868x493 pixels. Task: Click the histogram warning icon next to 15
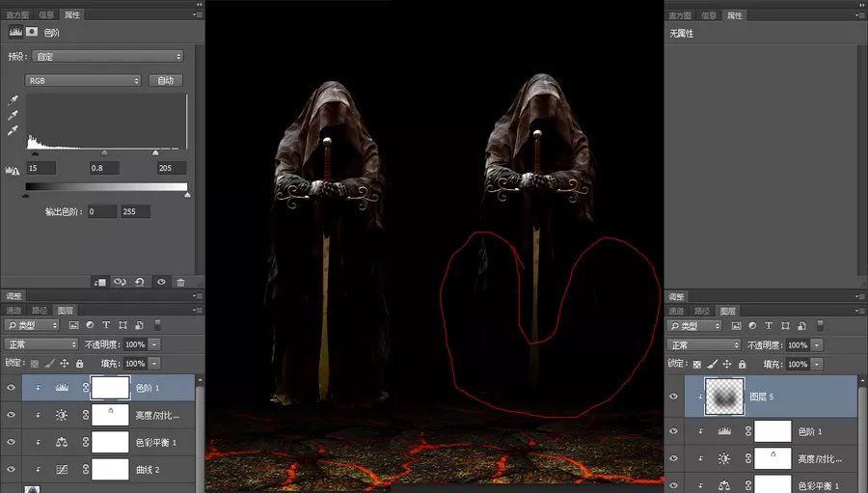(x=13, y=170)
